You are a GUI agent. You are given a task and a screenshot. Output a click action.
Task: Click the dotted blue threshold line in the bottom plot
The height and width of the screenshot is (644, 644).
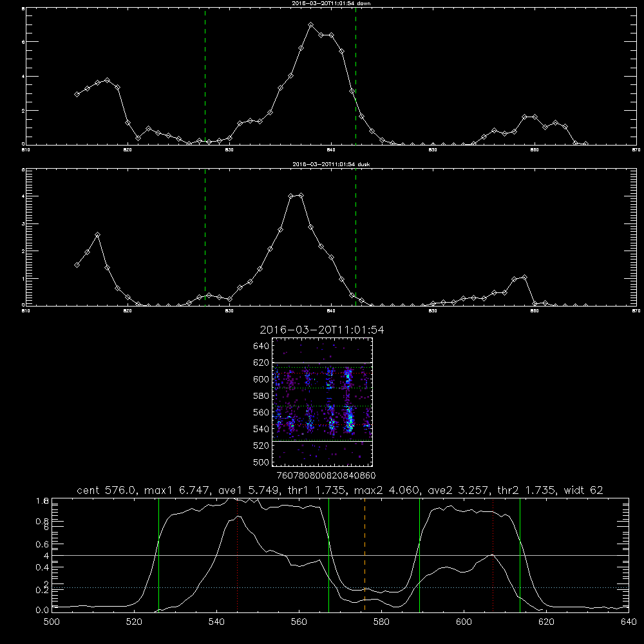340,588
